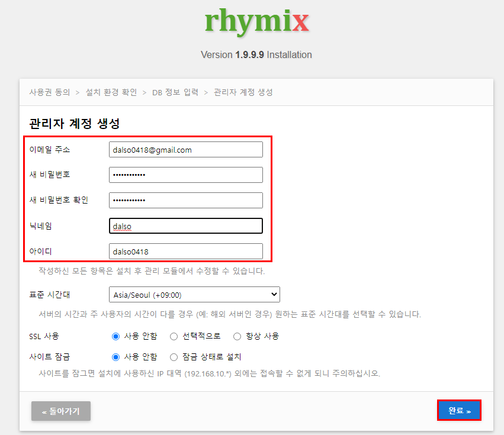The width and height of the screenshot is (504, 435).
Task: Click 관리자 계정 생성 breadcrumb step
Action: point(243,92)
